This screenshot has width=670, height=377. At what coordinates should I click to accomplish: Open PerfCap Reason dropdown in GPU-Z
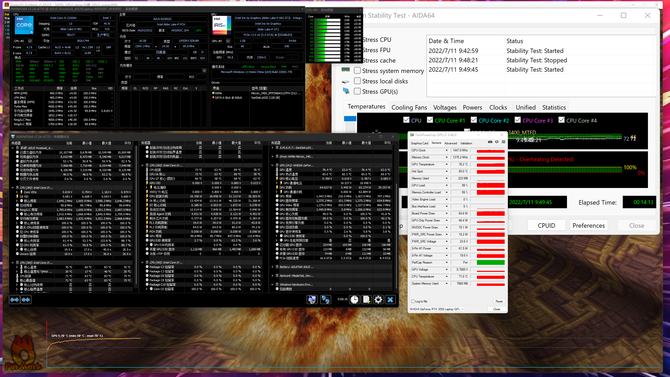(x=447, y=262)
